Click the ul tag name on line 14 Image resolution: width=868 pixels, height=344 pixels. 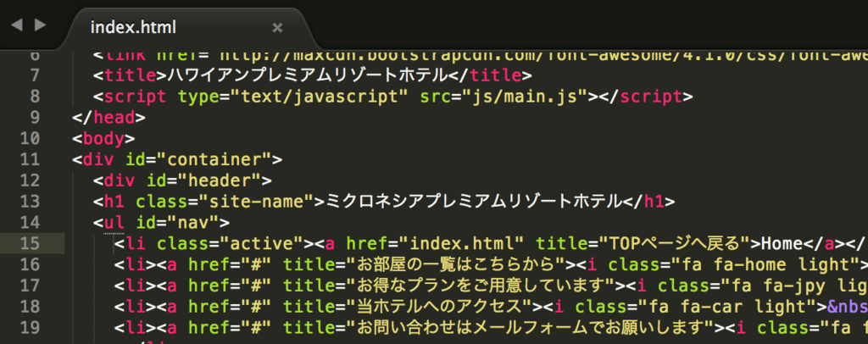coord(114,223)
